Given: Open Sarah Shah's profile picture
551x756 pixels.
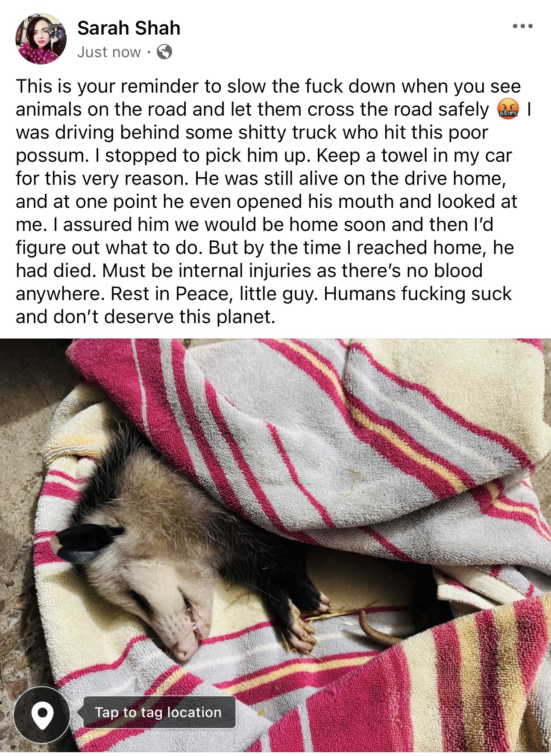Looking at the screenshot, I should 41,39.
